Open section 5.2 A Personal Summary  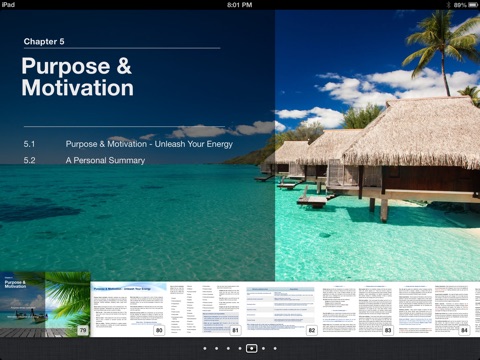[84, 160]
